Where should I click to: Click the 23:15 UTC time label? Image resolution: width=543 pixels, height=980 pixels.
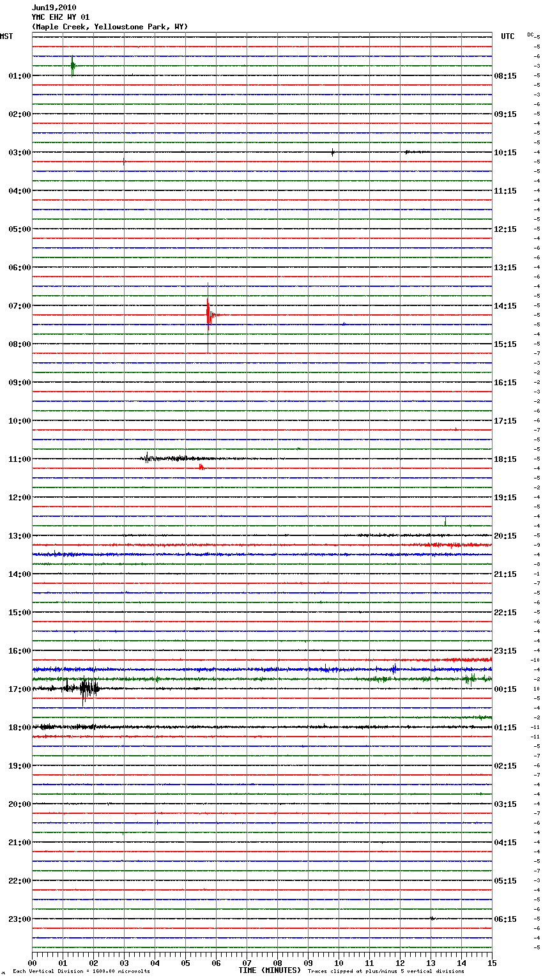coord(505,651)
